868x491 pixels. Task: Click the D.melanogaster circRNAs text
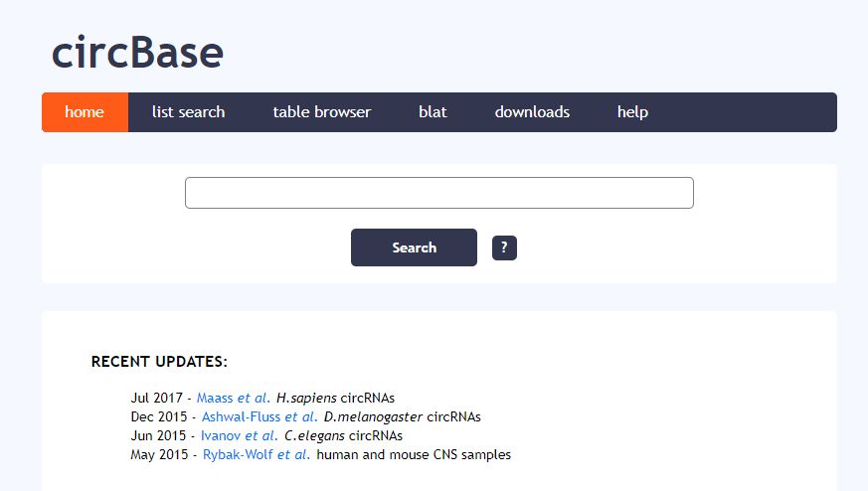tap(402, 416)
